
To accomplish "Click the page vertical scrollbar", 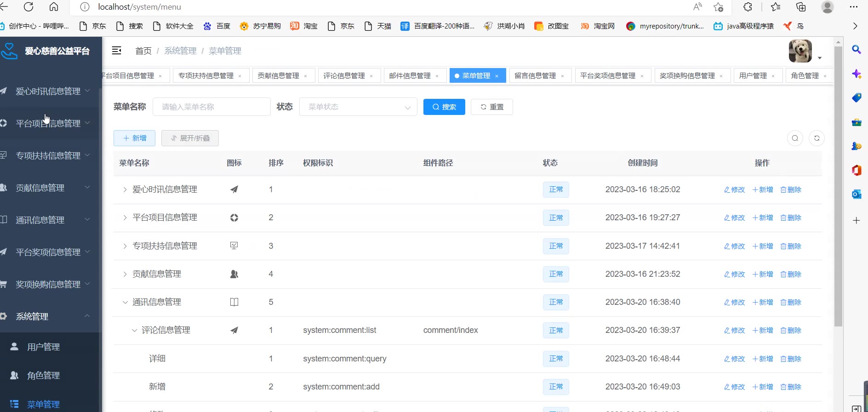I will [x=838, y=186].
